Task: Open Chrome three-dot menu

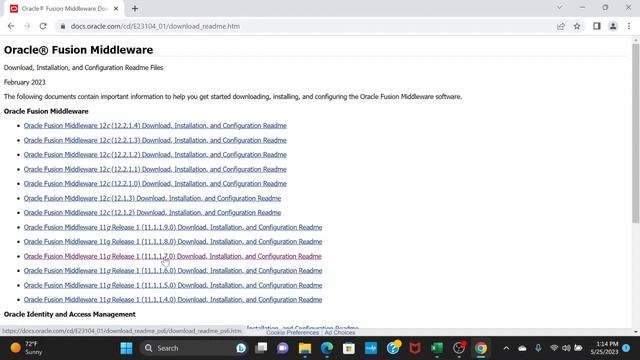Action: (629, 26)
